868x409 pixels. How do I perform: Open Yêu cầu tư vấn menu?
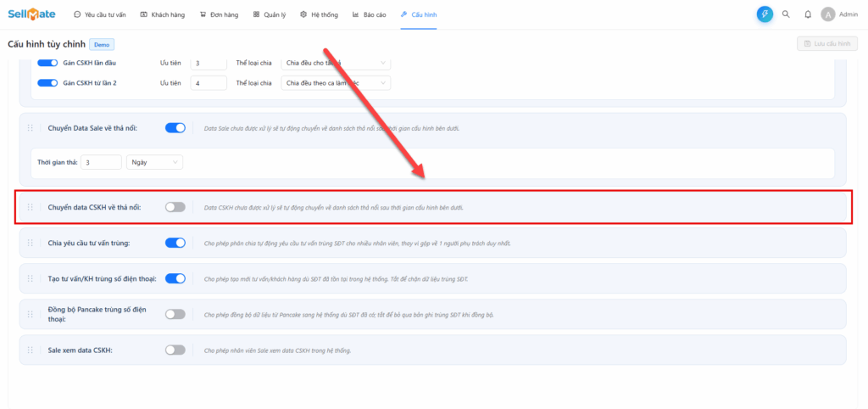tap(100, 15)
